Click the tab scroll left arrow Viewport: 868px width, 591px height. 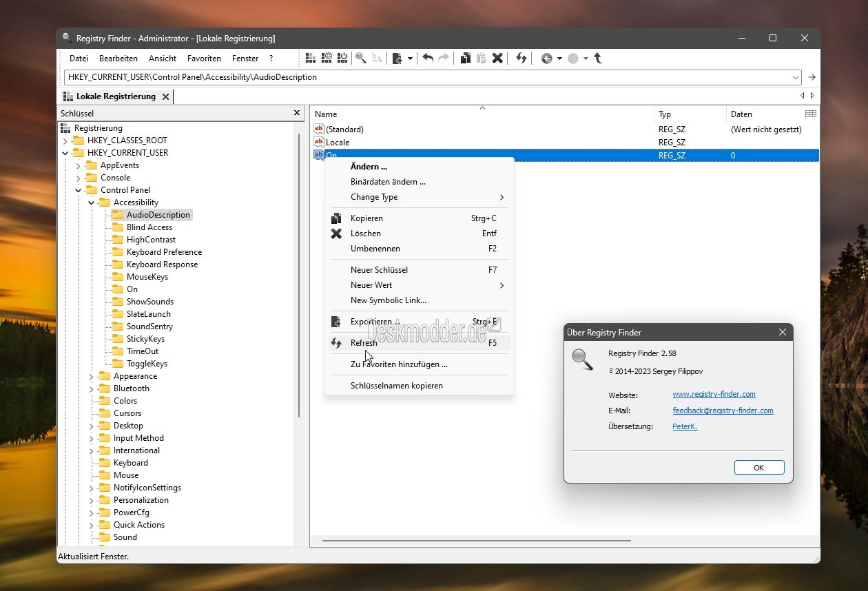(802, 96)
